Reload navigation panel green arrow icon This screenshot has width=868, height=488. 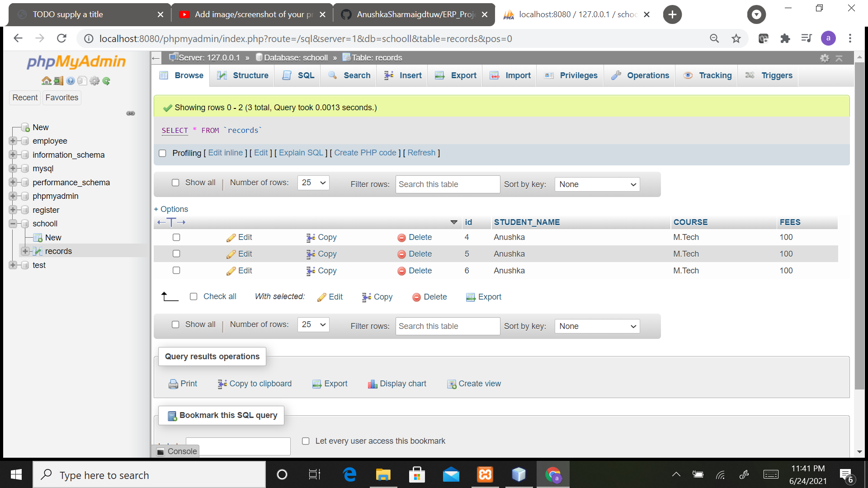(x=106, y=81)
